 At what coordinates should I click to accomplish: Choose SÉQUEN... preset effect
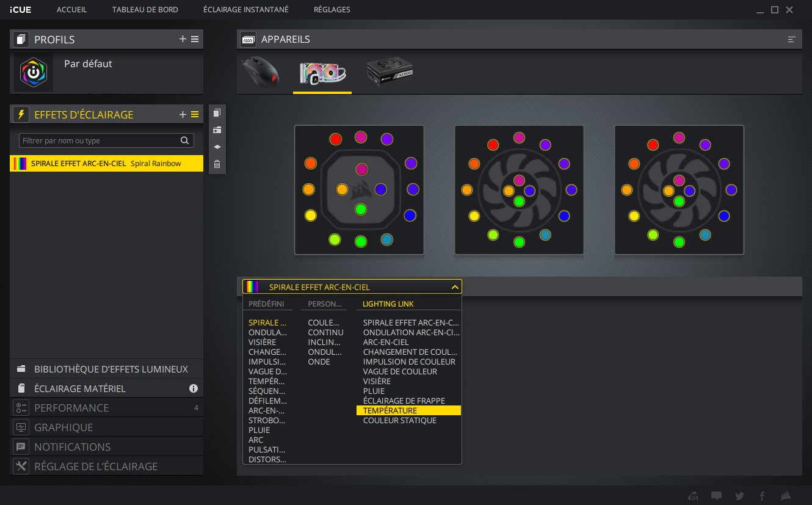click(267, 391)
